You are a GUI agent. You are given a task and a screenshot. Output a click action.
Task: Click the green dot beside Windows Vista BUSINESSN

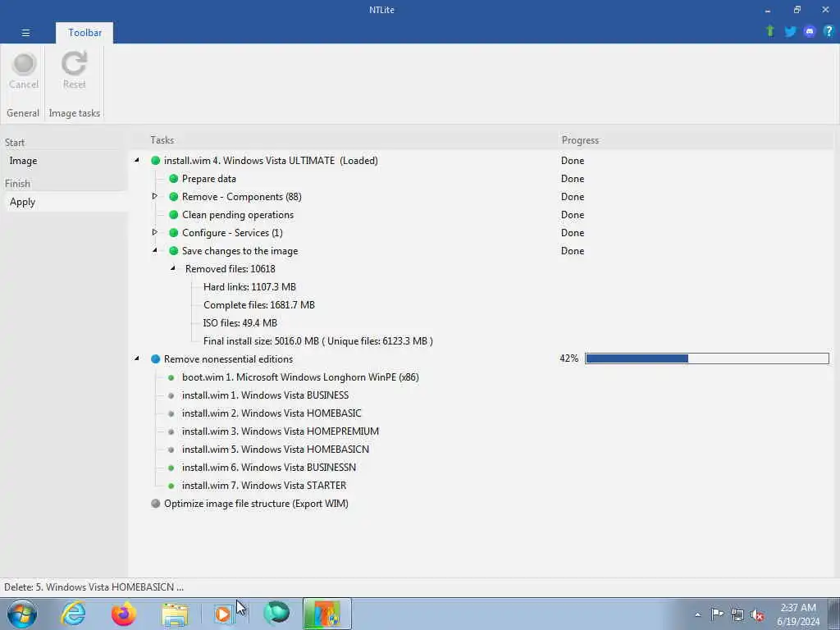(171, 468)
